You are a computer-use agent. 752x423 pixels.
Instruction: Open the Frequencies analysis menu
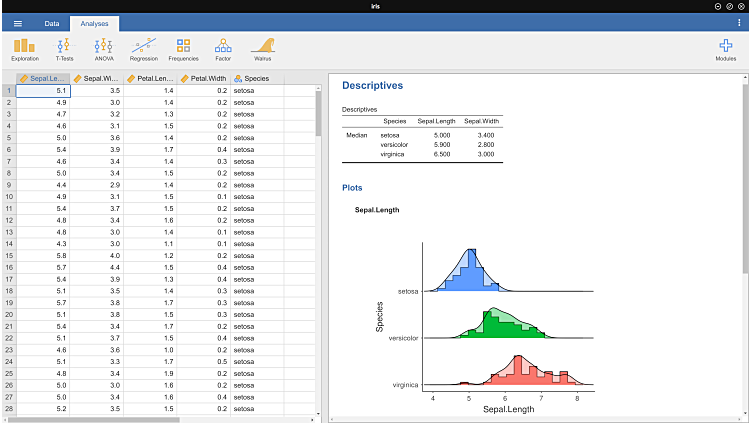(183, 49)
